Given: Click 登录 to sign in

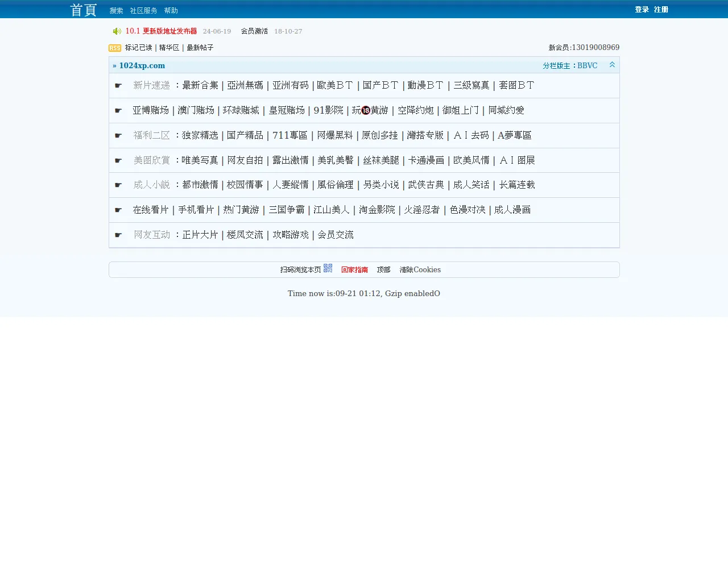Looking at the screenshot, I should point(642,10).
